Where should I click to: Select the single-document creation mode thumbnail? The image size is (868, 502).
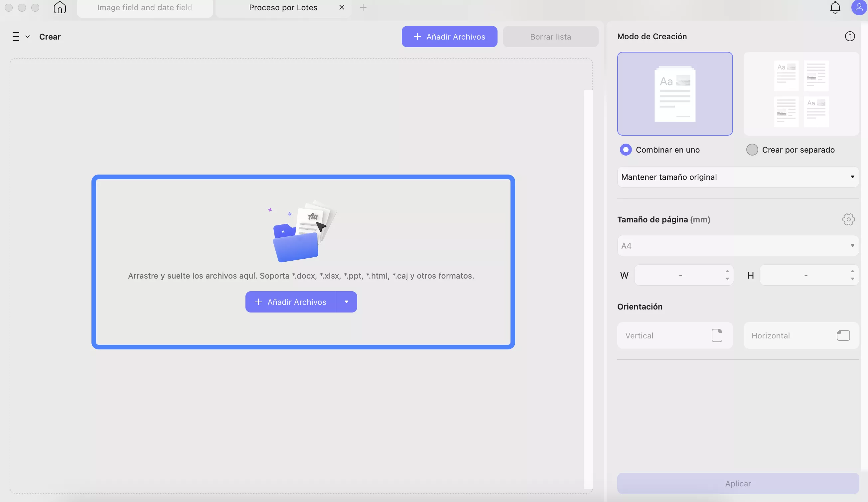(674, 94)
